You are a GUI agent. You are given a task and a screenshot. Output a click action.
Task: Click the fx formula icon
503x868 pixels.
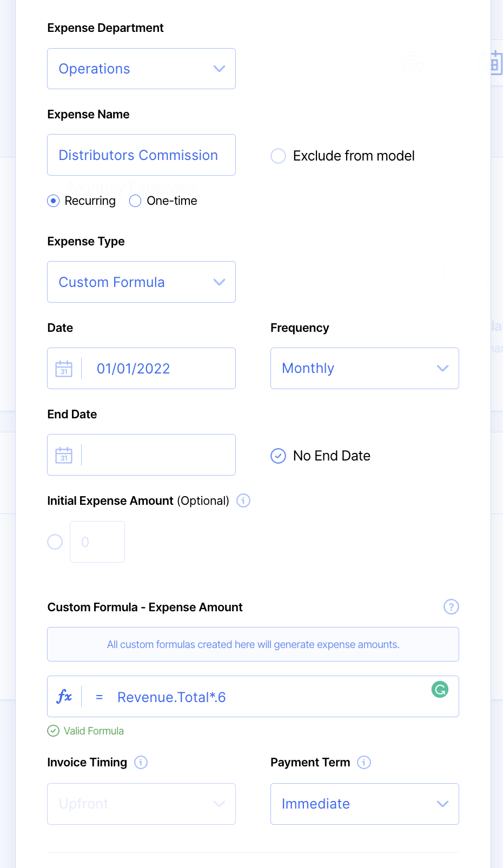64,697
